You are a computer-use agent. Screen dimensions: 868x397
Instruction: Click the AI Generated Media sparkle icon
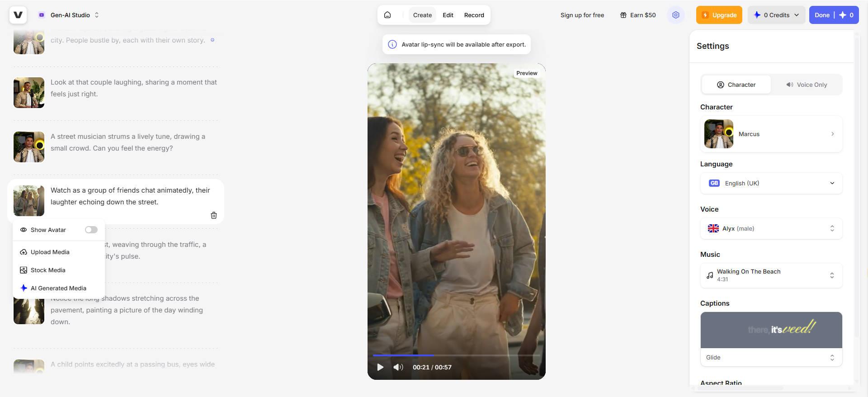pos(24,288)
